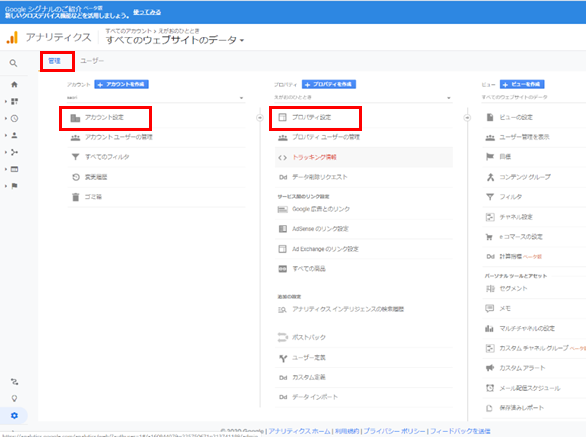The image size is (586, 437).
Task: Click the ゴミ箱 trash can icon
Action: click(x=75, y=197)
